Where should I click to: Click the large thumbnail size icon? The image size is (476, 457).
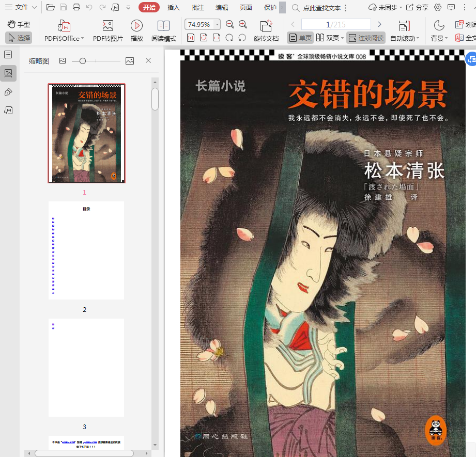130,61
